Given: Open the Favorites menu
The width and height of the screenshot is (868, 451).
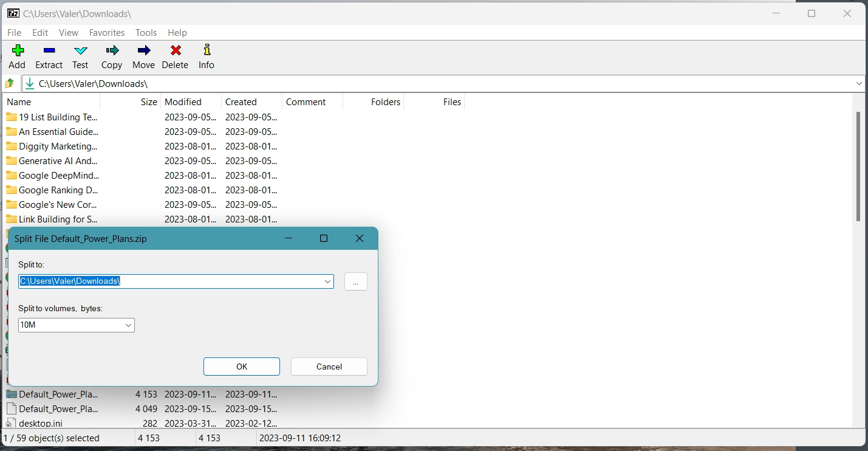Looking at the screenshot, I should tap(107, 33).
